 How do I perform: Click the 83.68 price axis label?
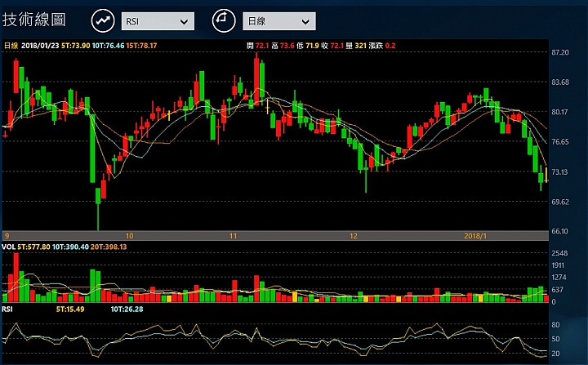[560, 82]
